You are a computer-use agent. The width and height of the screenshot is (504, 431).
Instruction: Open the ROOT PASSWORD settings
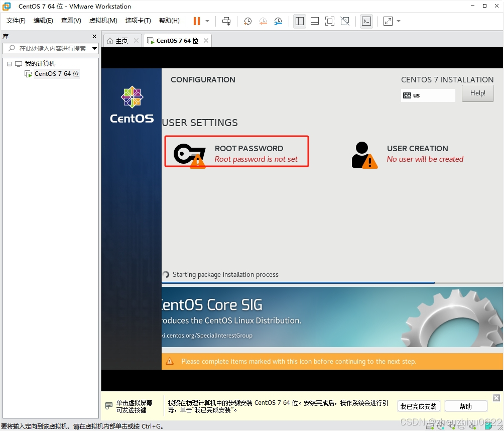pyautogui.click(x=236, y=152)
